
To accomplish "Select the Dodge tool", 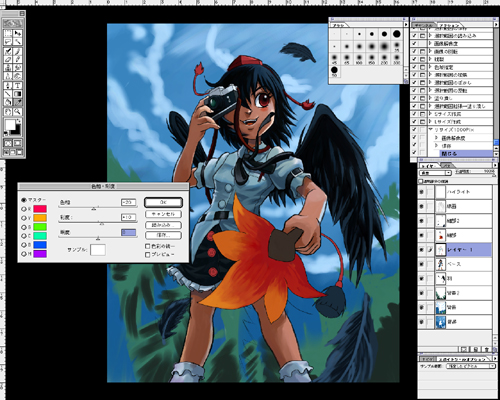I will tap(18, 76).
